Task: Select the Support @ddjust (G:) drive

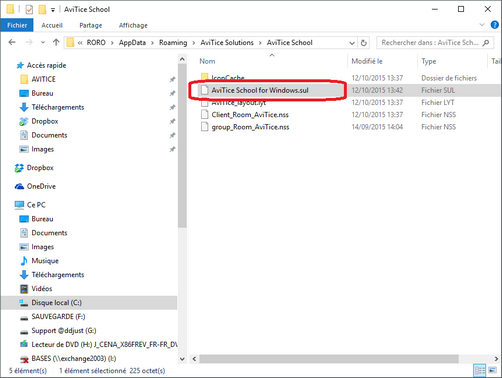Action: click(64, 331)
